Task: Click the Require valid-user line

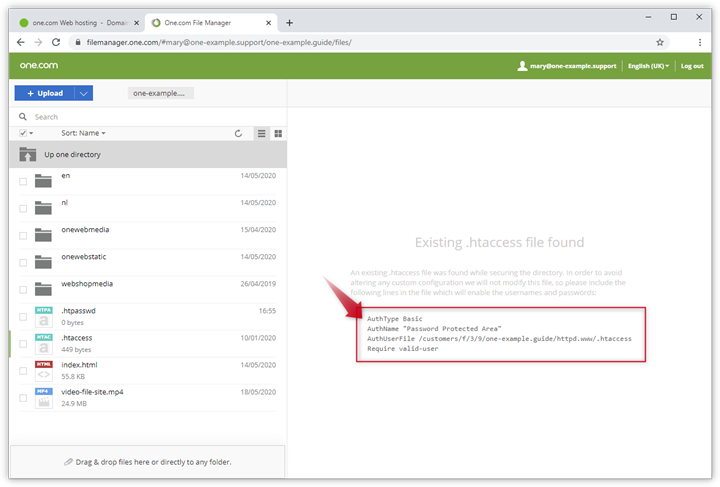Action: (x=403, y=349)
